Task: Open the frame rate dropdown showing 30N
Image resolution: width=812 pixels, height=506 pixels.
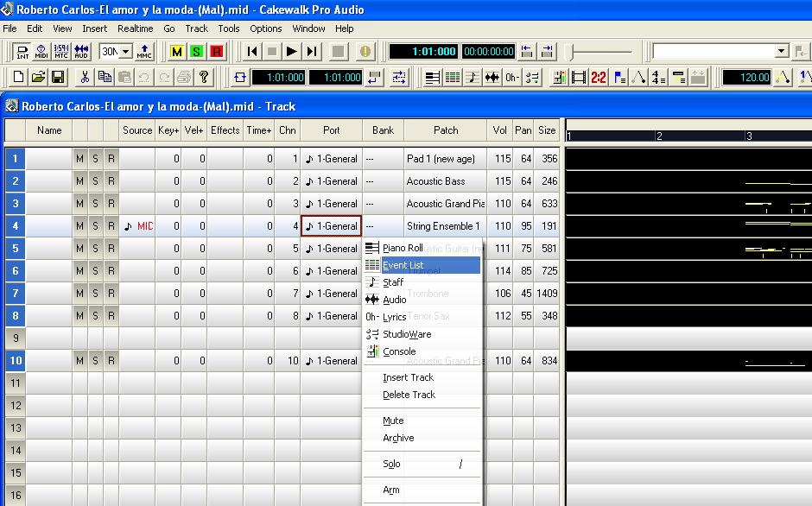Action: (x=126, y=52)
